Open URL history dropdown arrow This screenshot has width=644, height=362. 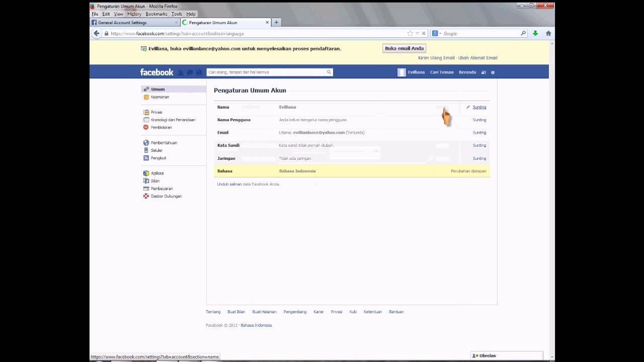(417, 33)
